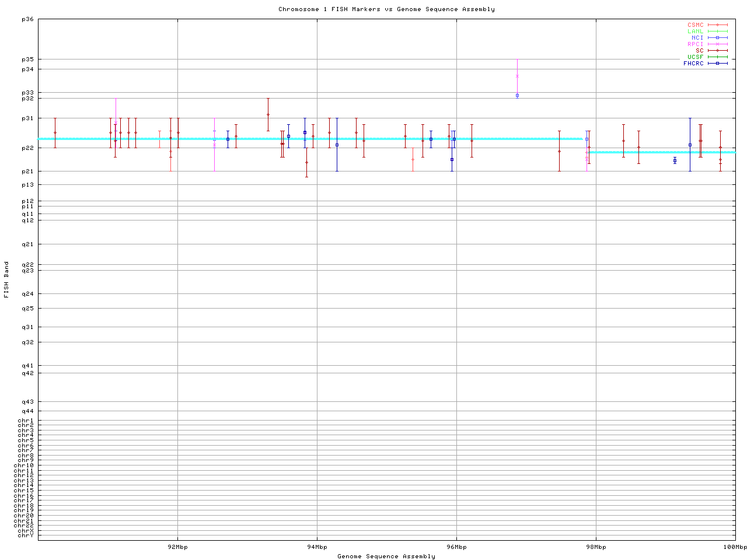Image resolution: width=747 pixels, height=560 pixels.
Task: Select the CSMC legend label
Action: click(695, 25)
